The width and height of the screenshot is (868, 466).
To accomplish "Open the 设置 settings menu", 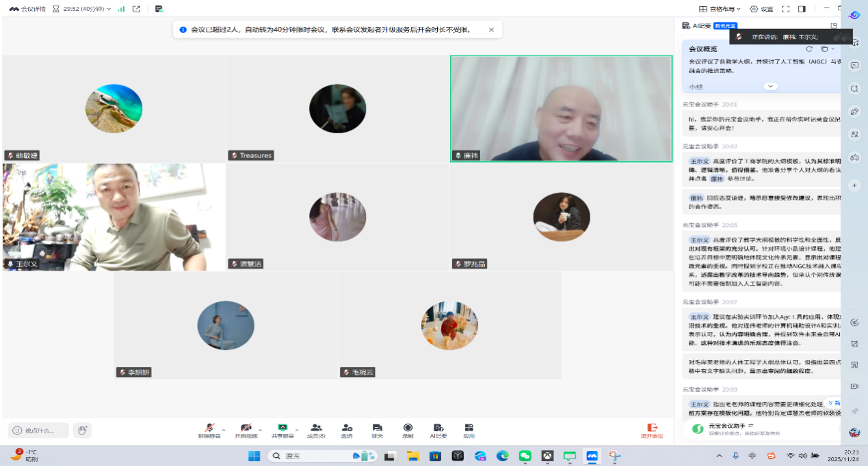I will point(761,9).
